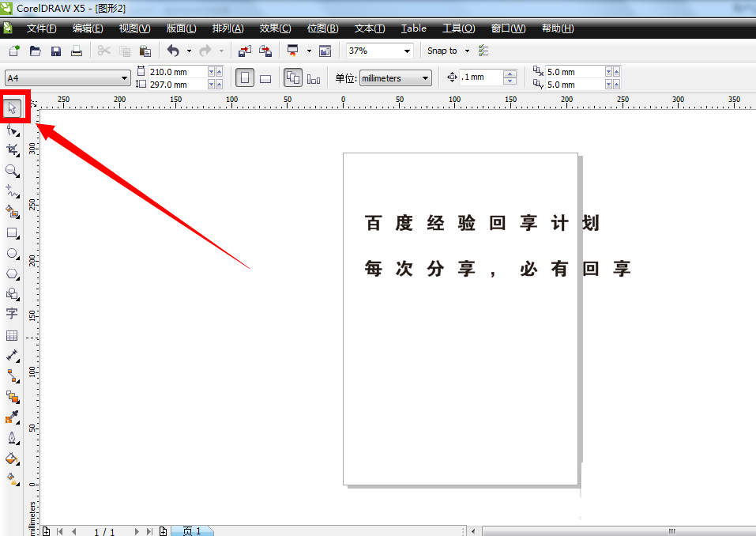Select the Crop tool

point(13,150)
